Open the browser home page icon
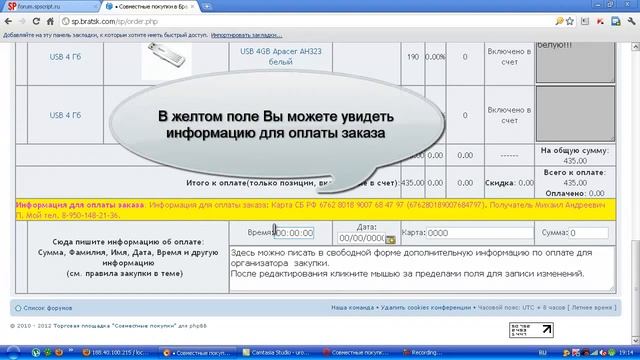Screen dimensions: 640x360 (x=50, y=21)
